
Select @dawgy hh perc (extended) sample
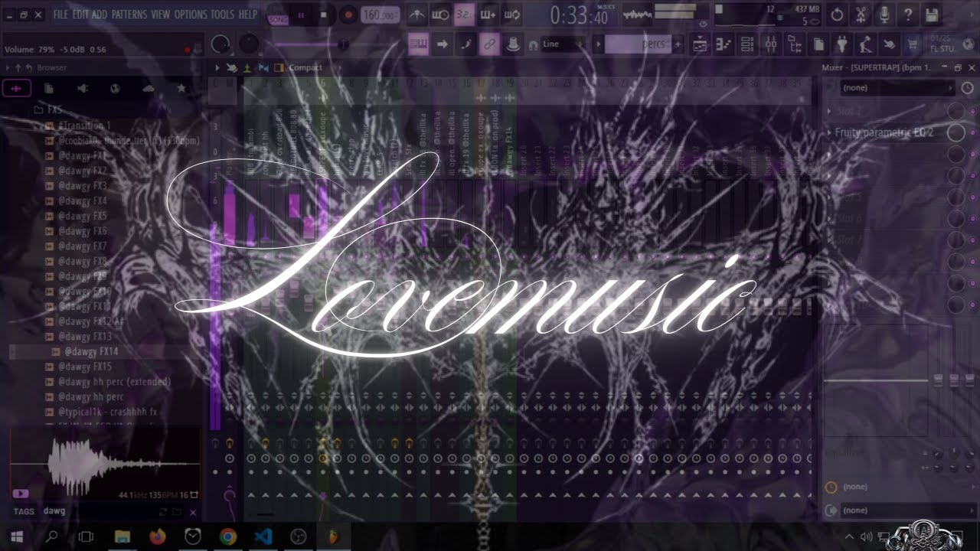pyautogui.click(x=114, y=382)
